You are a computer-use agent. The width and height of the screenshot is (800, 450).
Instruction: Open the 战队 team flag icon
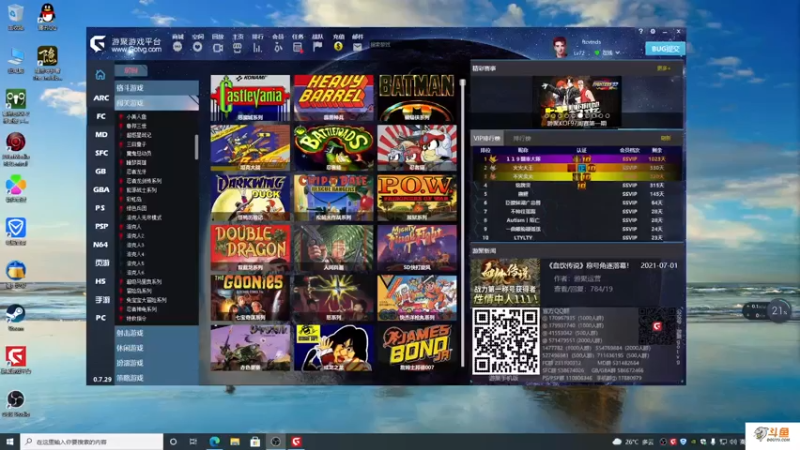[x=317, y=47]
